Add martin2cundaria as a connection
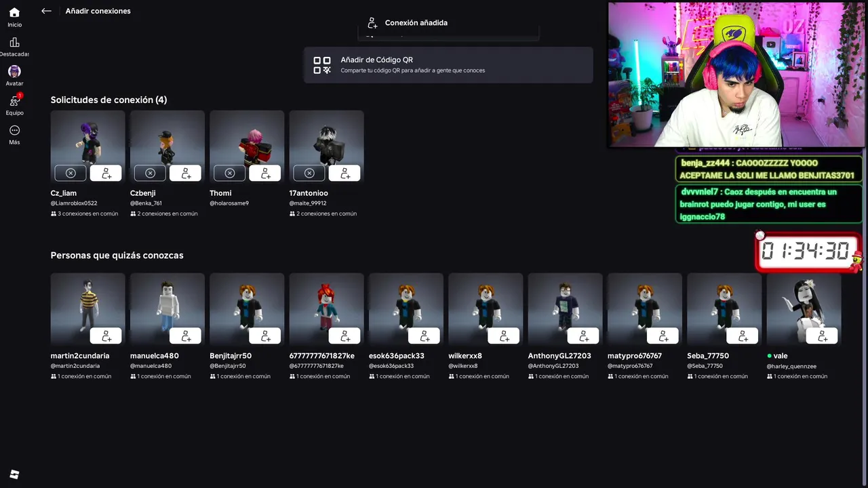 (x=106, y=335)
